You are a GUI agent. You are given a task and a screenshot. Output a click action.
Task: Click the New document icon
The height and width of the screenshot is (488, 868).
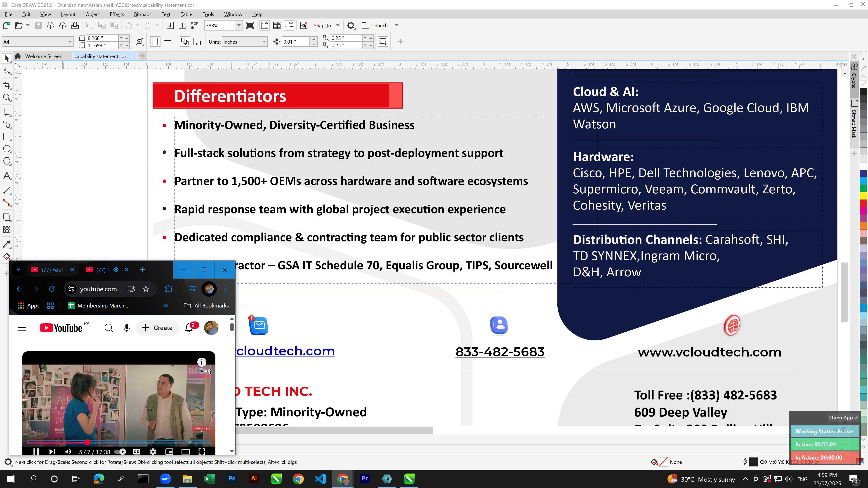(x=6, y=25)
